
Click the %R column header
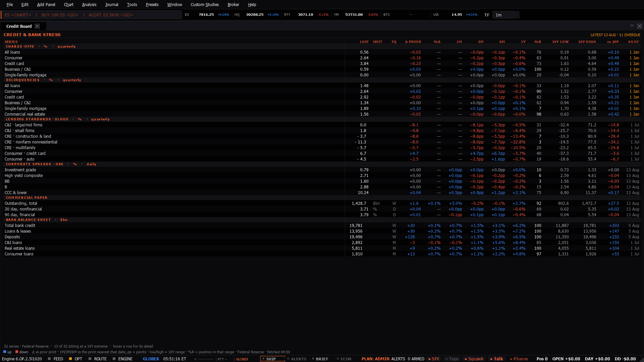point(538,42)
